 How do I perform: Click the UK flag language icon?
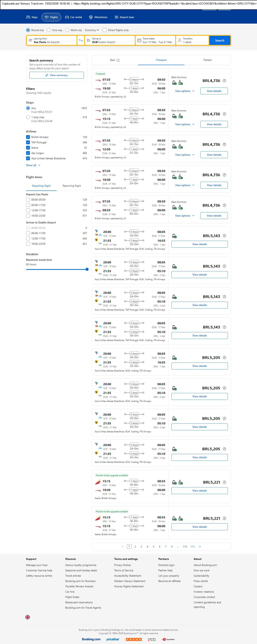[x=28, y=617]
